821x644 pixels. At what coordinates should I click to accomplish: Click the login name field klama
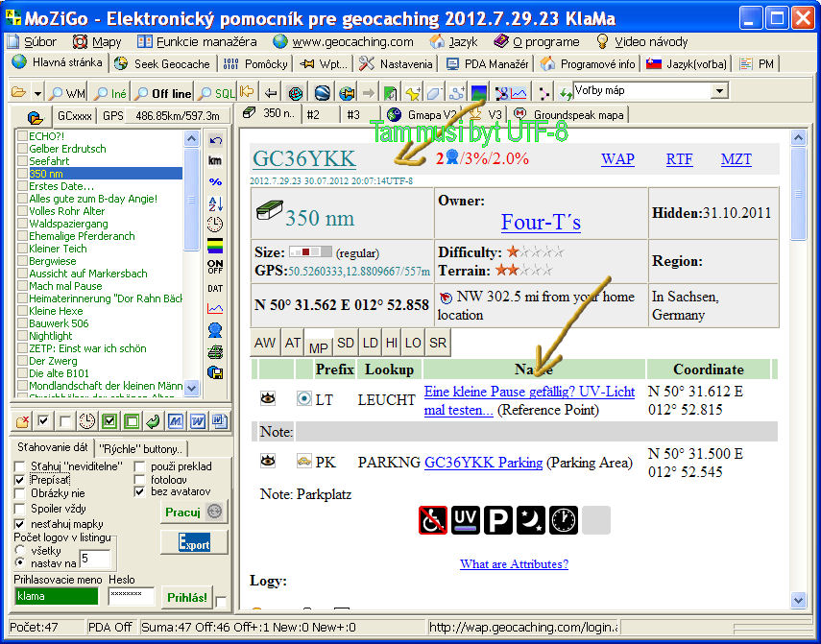click(x=57, y=596)
